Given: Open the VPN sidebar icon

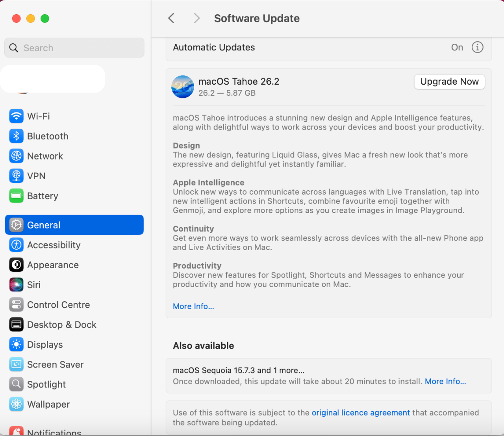Looking at the screenshot, I should (16, 176).
